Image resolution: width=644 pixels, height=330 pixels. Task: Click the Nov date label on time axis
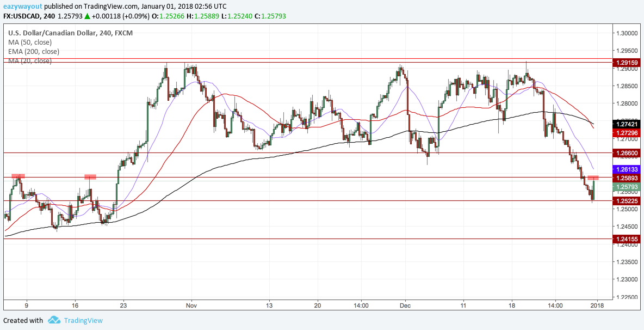[192, 306]
